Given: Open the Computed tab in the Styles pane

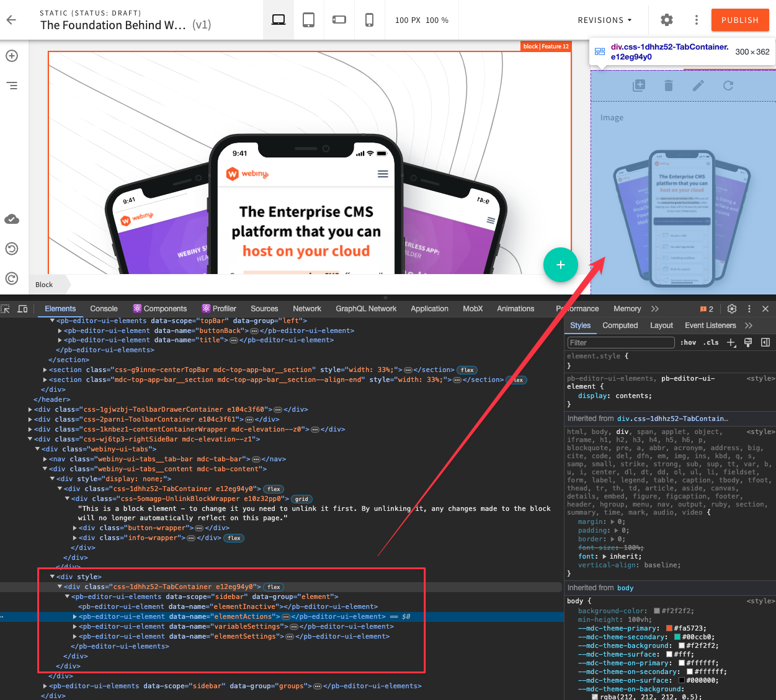Looking at the screenshot, I should point(620,326).
